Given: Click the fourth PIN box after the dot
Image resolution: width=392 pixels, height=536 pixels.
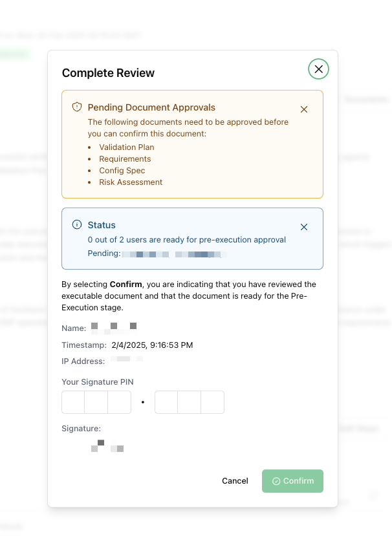Looking at the screenshot, I should (166, 402).
